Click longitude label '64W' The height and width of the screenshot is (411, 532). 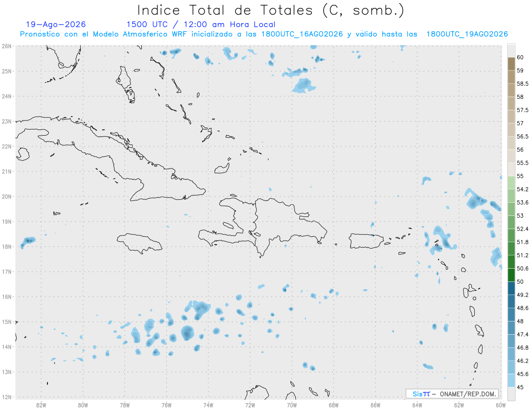[x=417, y=404]
